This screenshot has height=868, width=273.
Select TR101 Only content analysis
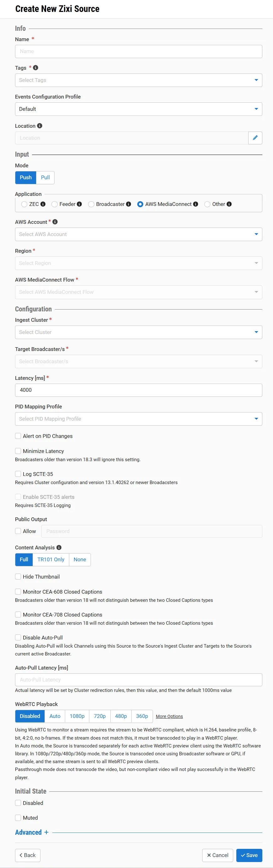click(51, 560)
